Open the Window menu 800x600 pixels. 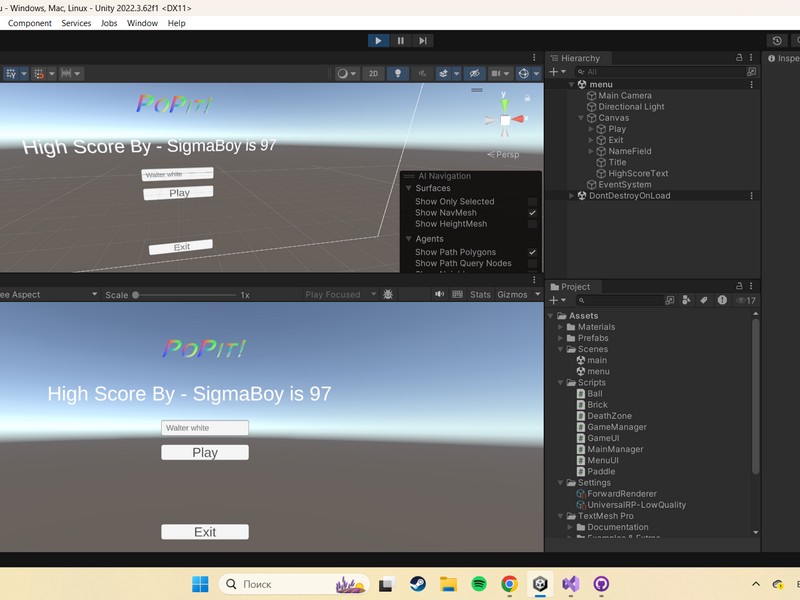point(142,23)
